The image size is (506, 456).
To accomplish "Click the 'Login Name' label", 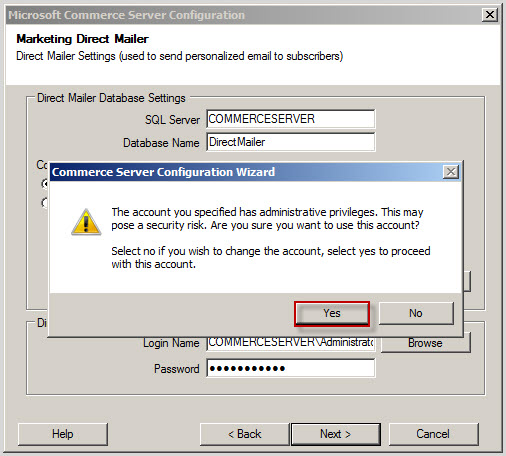I will [171, 343].
